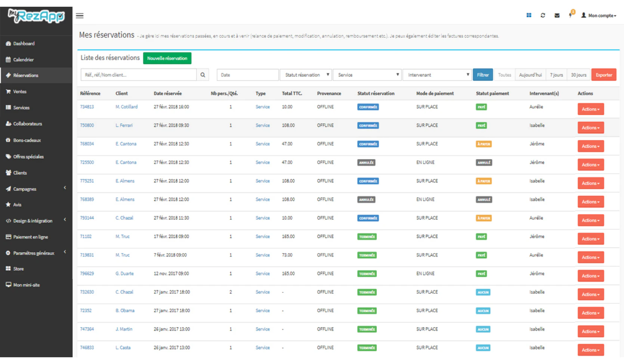
Task: Open reservation reference 734813 link
Action: tap(87, 107)
